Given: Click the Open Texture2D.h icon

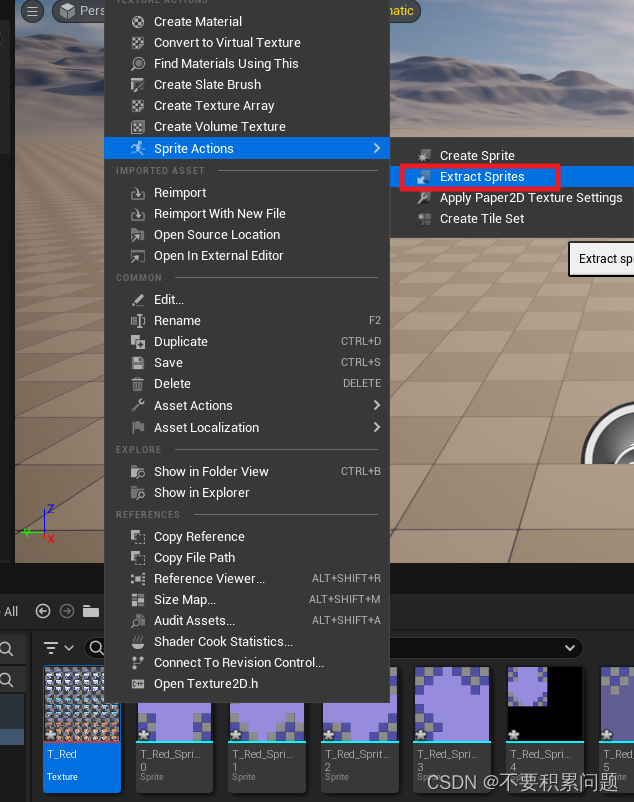Looking at the screenshot, I should 138,684.
